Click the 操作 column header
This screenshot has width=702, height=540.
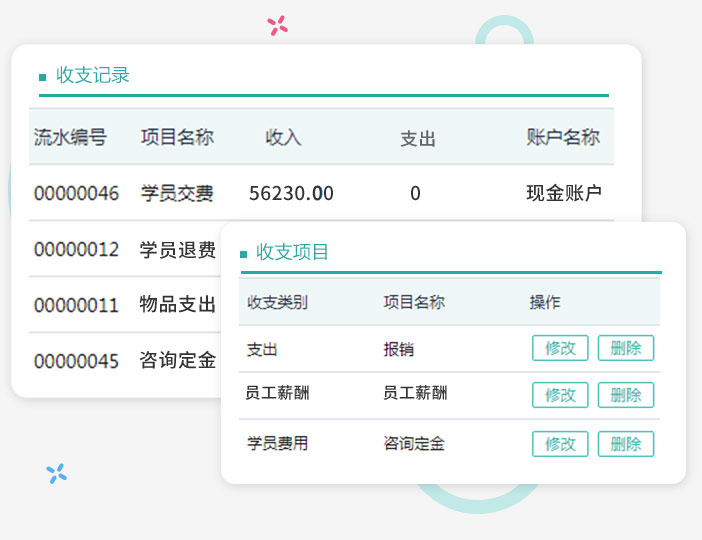pos(545,302)
